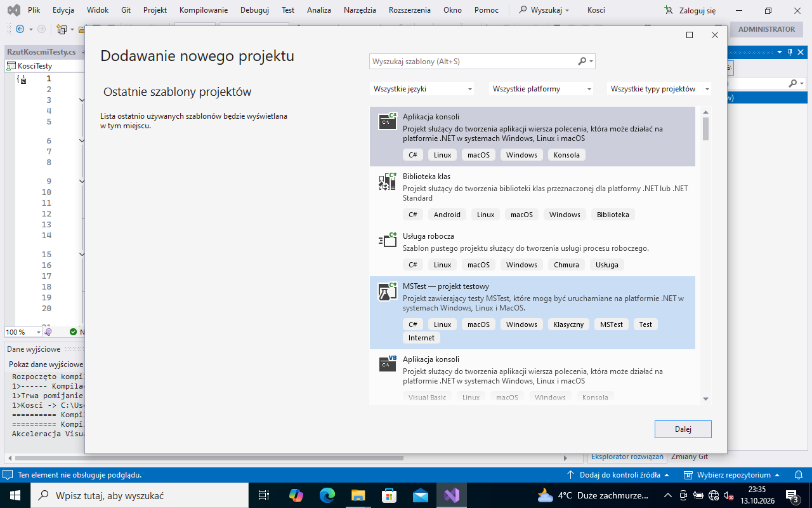The image size is (812, 508).
Task: Expand Dodaj do kontroli źródła menu
Action: point(617,475)
